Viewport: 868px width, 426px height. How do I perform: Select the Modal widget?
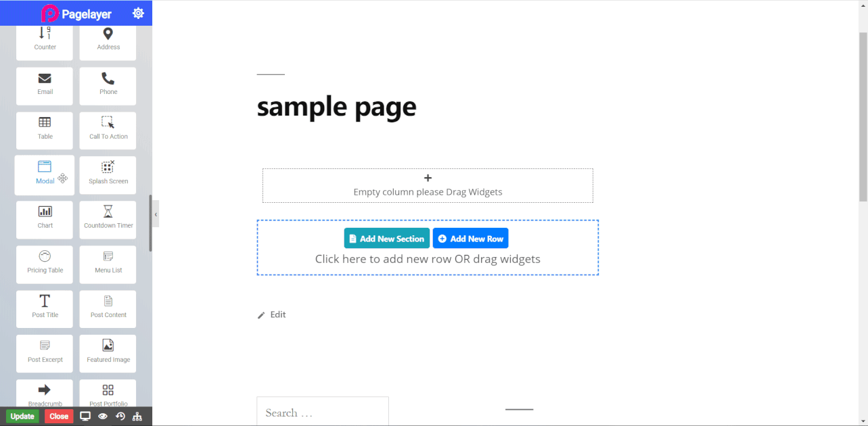45,174
